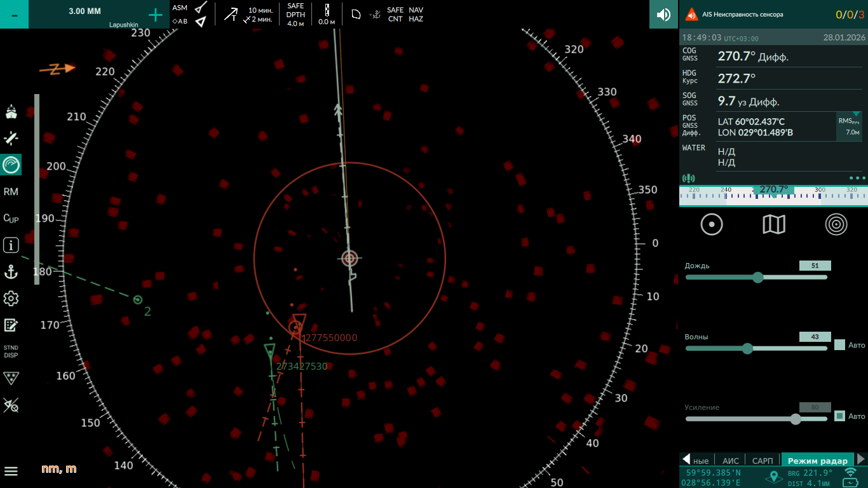Open the anchor tool in sidebar

coord(11,273)
